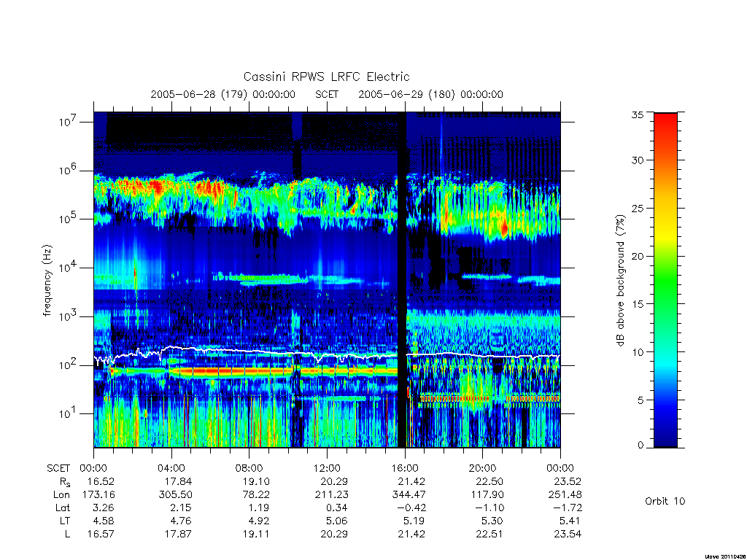Screen dimensions: 747x560
Task: Click the 10^2 frequency axis label
Action: pyautogui.click(x=68, y=365)
